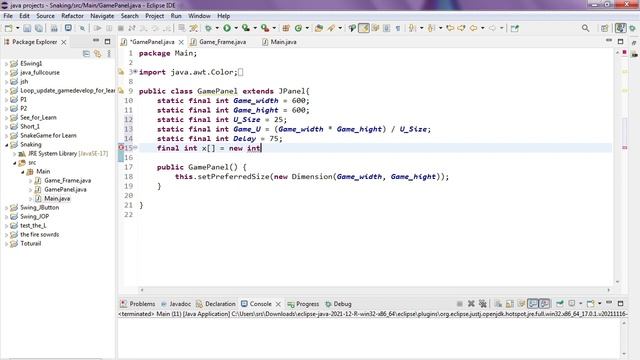This screenshot has width=640, height=360.
Task: Click the Package Explorer view menu dots
Action: [x=109, y=53]
